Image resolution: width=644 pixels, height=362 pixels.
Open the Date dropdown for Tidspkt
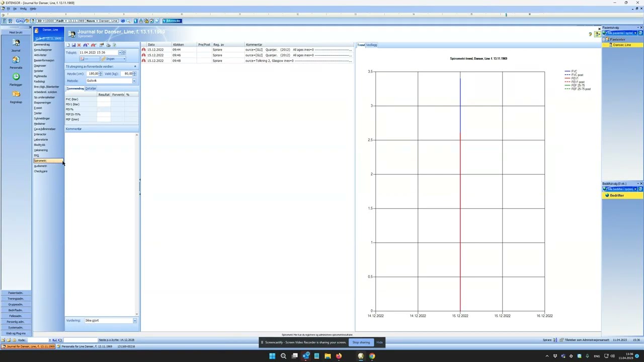120,53
